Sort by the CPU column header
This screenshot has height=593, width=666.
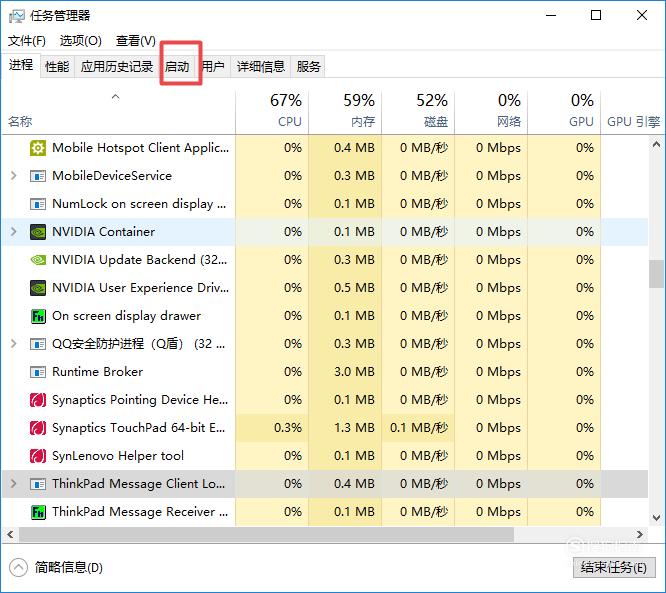272,113
